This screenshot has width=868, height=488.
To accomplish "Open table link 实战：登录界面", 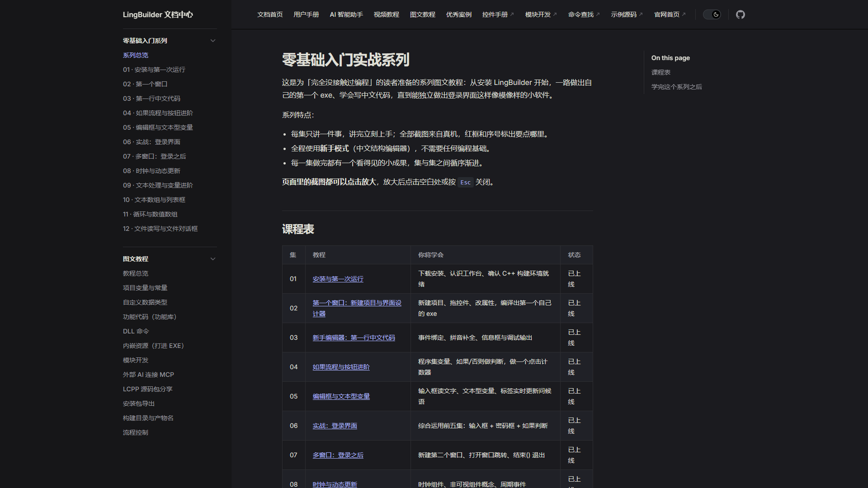I will click(x=335, y=426).
